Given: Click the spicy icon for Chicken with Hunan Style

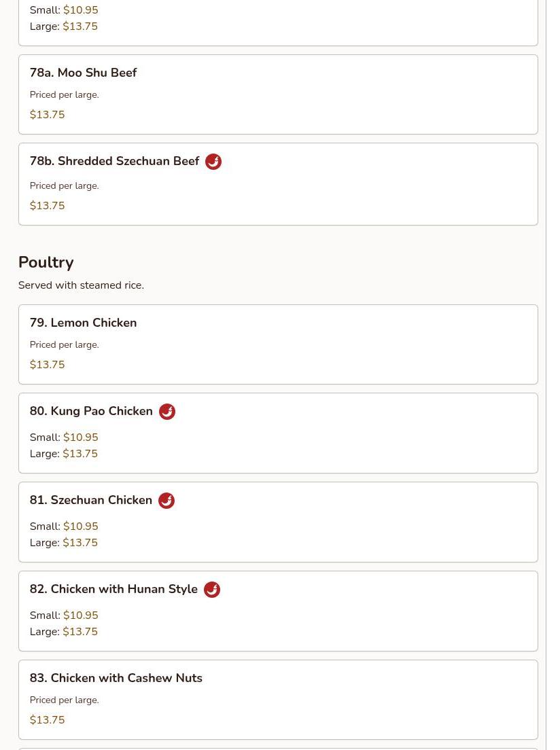Looking at the screenshot, I should (212, 590).
